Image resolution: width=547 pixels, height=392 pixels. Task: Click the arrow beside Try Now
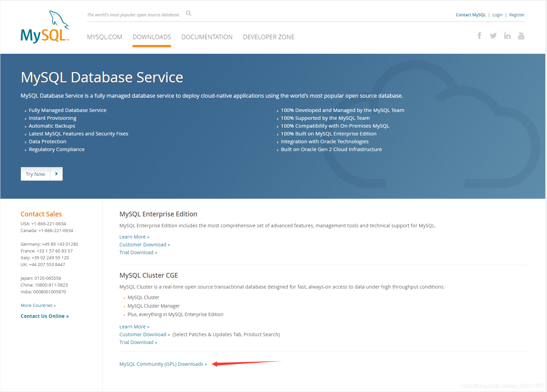point(57,174)
